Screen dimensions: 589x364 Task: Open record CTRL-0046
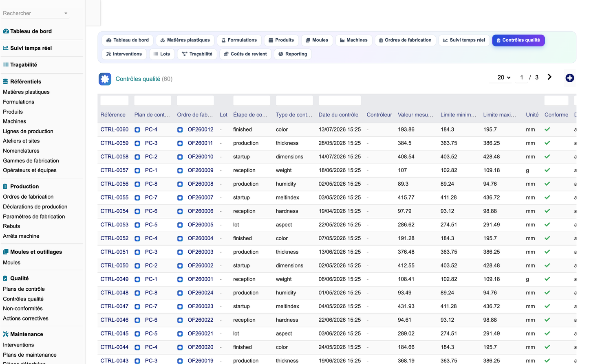coord(115,320)
